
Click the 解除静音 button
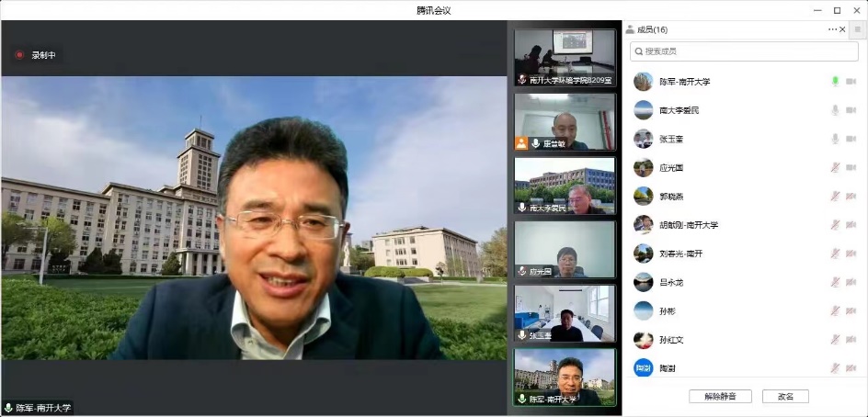[720, 397]
